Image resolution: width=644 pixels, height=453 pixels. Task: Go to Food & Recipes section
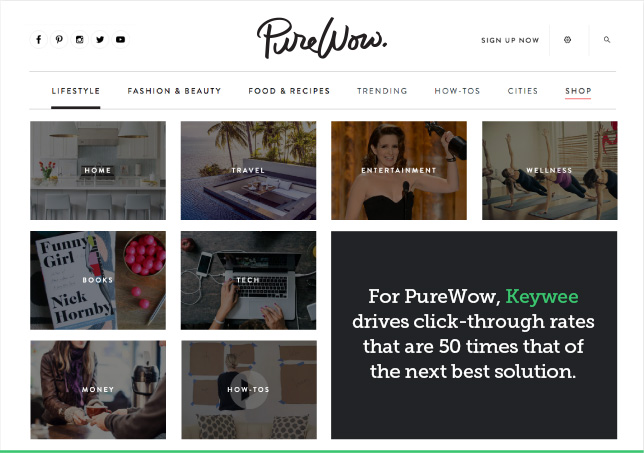(x=289, y=91)
